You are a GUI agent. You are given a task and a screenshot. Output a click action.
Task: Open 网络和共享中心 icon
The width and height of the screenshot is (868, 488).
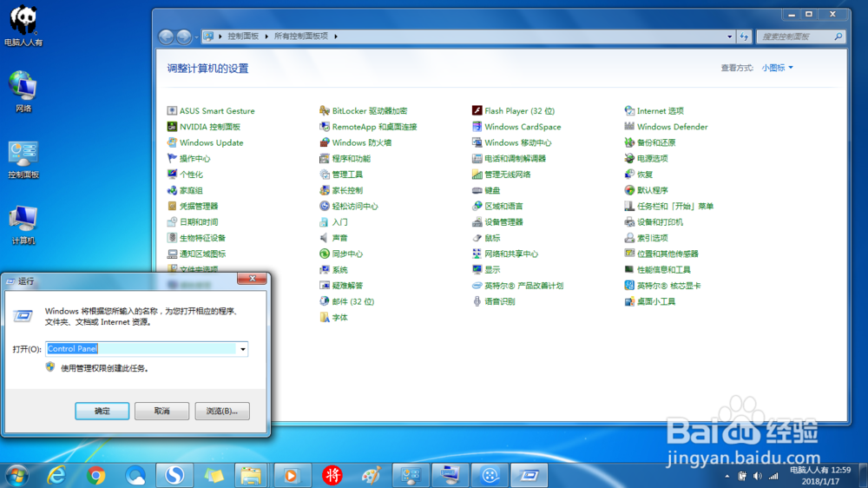click(477, 254)
